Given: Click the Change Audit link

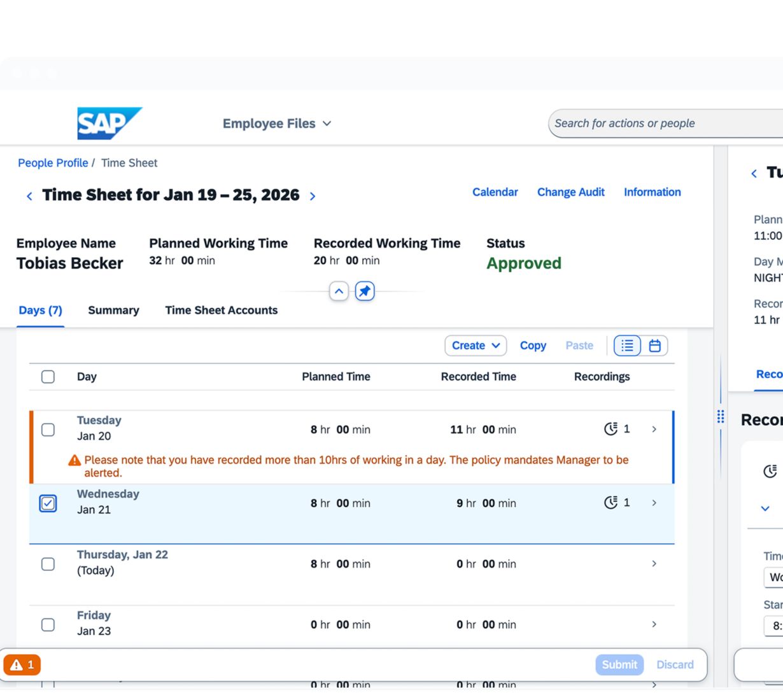Looking at the screenshot, I should [x=570, y=192].
